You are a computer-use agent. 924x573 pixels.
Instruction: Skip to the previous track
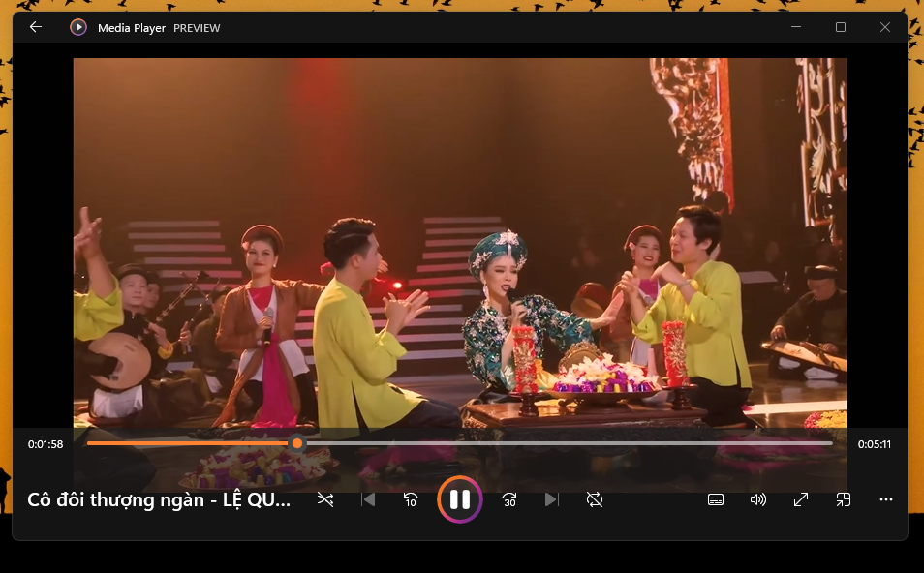[368, 500]
